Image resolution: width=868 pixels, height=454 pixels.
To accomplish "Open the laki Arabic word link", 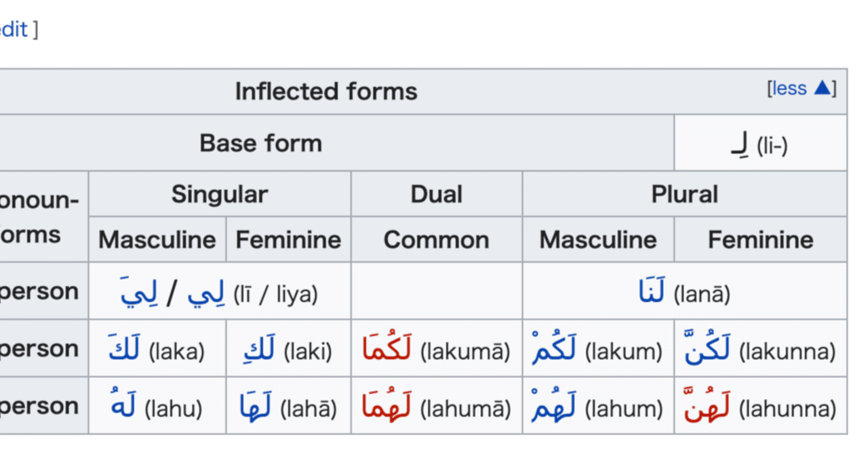I will (x=259, y=350).
